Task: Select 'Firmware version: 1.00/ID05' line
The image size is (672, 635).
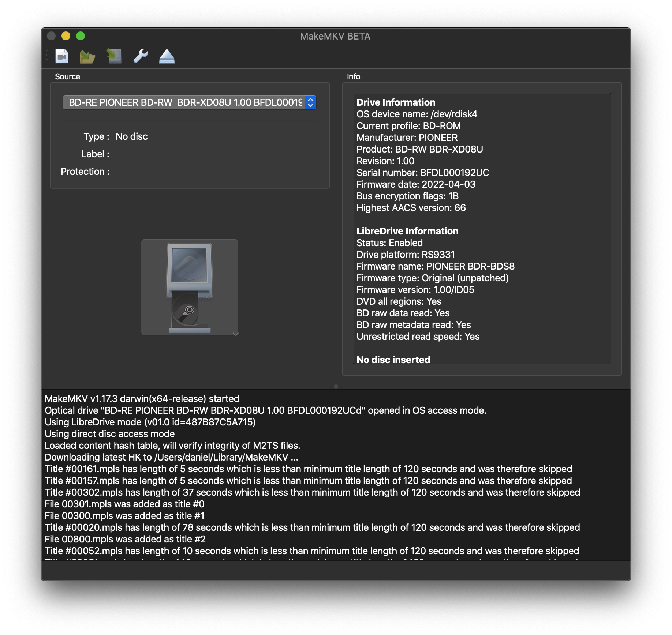Action: pyautogui.click(x=415, y=290)
